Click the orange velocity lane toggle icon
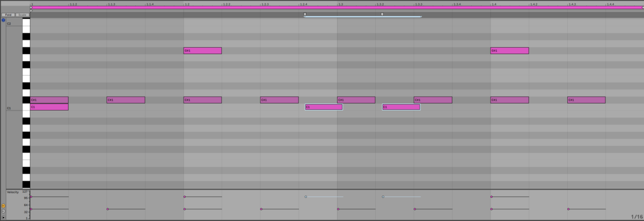 (x=3, y=206)
